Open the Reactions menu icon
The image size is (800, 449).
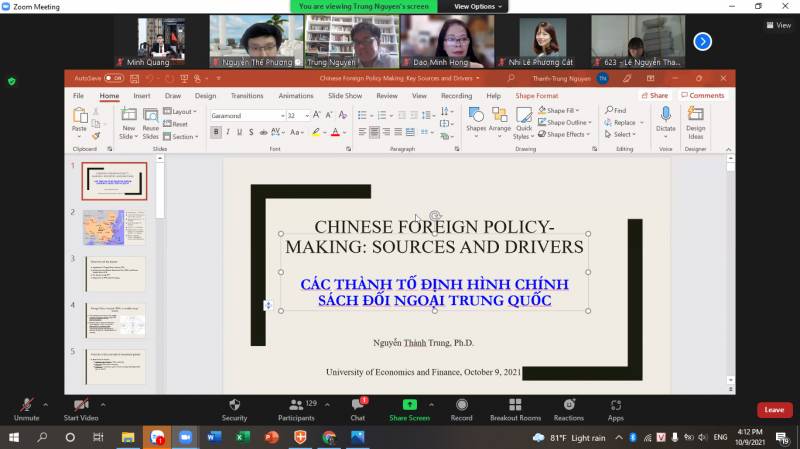(x=568, y=405)
